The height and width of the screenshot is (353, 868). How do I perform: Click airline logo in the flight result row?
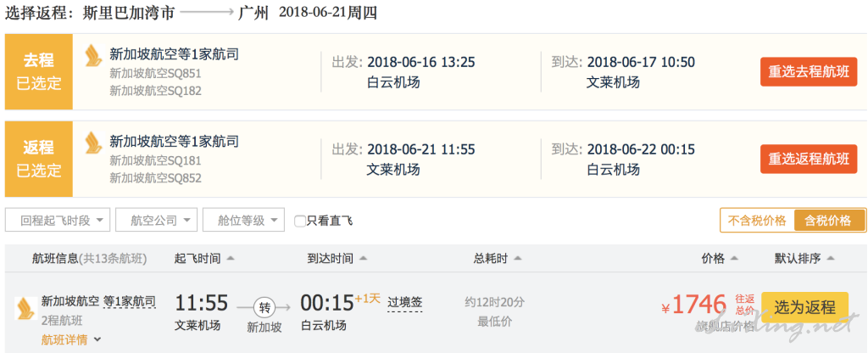[26, 308]
